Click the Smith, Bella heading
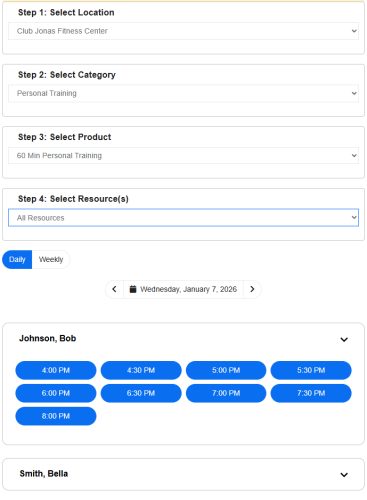The image size is (367, 500). 44,474
